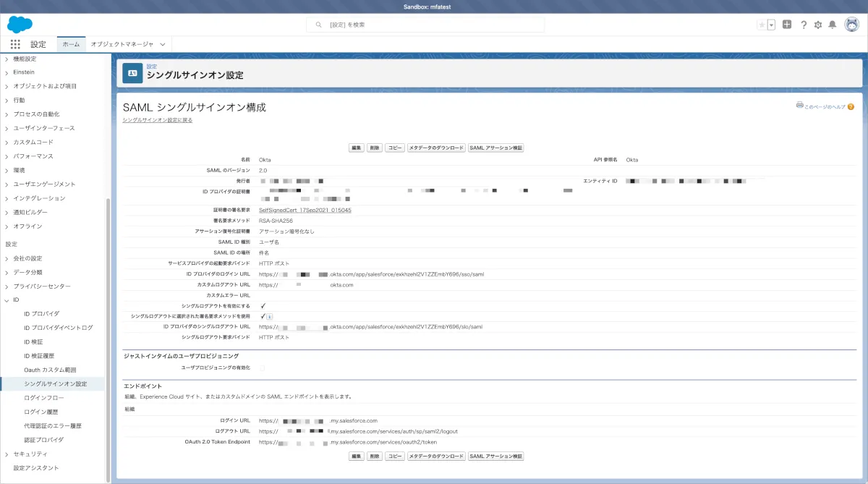Click the favorites star icon
The image size is (868, 484).
click(x=762, y=25)
